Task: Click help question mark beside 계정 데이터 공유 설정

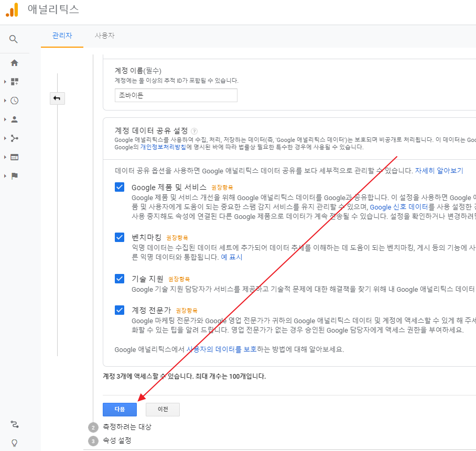Action: click(194, 131)
